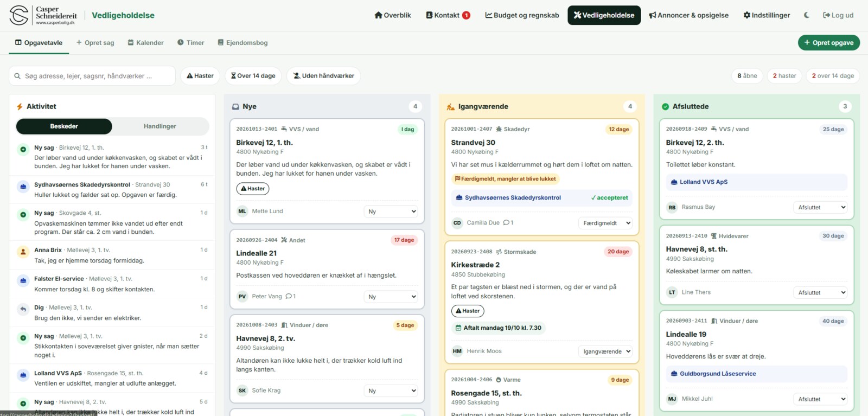Click Anna Brix person avatar icon
The image size is (868, 416).
(23, 252)
